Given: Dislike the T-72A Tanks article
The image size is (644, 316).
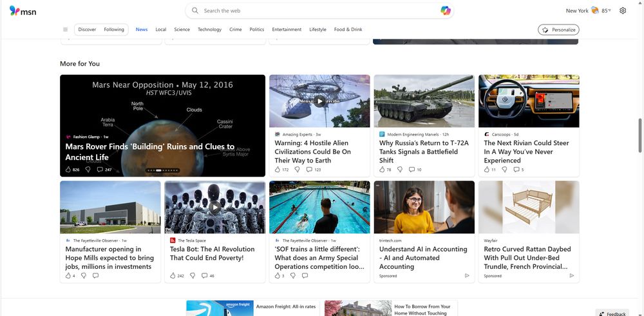Looking at the screenshot, I should click(x=400, y=170).
